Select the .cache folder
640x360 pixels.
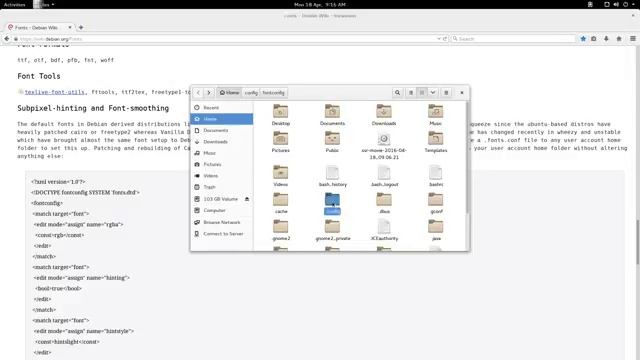tap(280, 200)
